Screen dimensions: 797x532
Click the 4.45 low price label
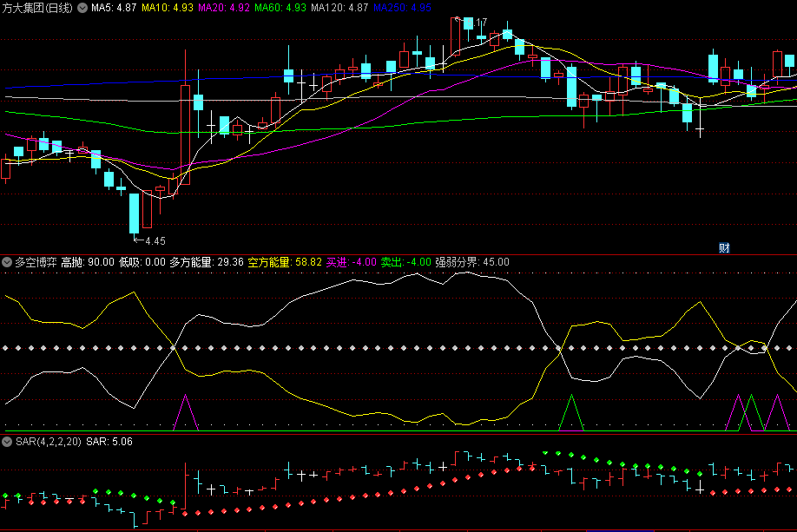pyautogui.click(x=155, y=241)
